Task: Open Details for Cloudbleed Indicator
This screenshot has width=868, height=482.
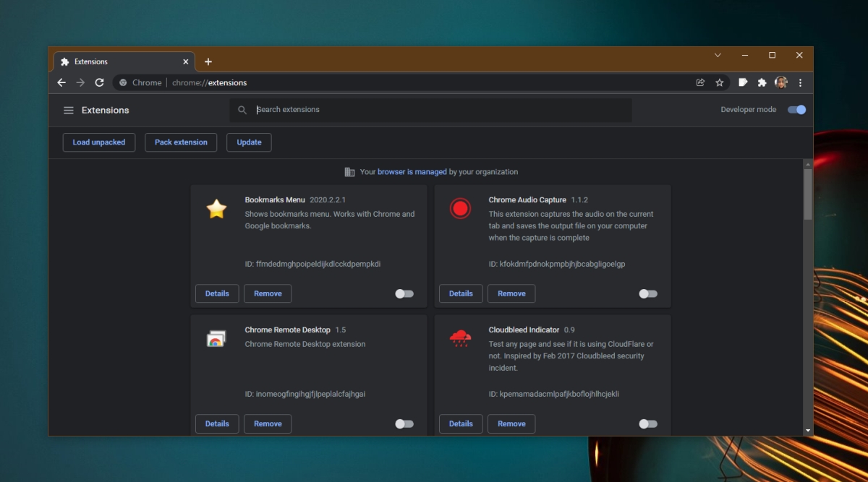Action: click(461, 423)
